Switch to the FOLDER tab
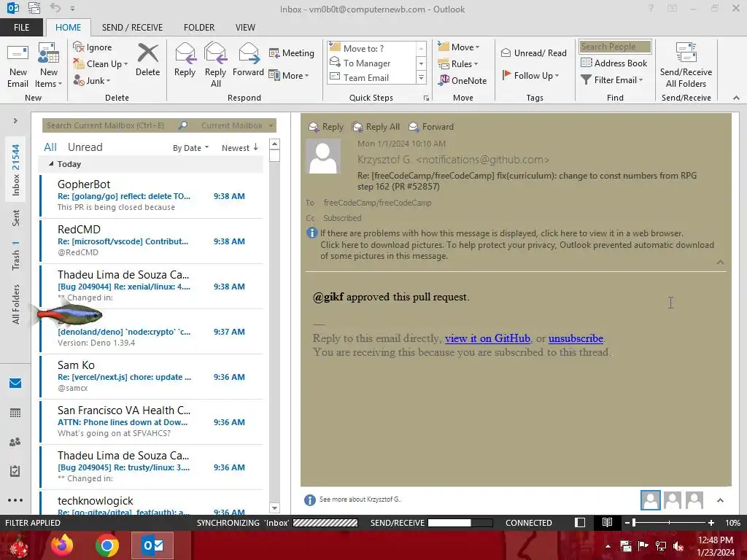The width and height of the screenshot is (747, 560). point(199,28)
